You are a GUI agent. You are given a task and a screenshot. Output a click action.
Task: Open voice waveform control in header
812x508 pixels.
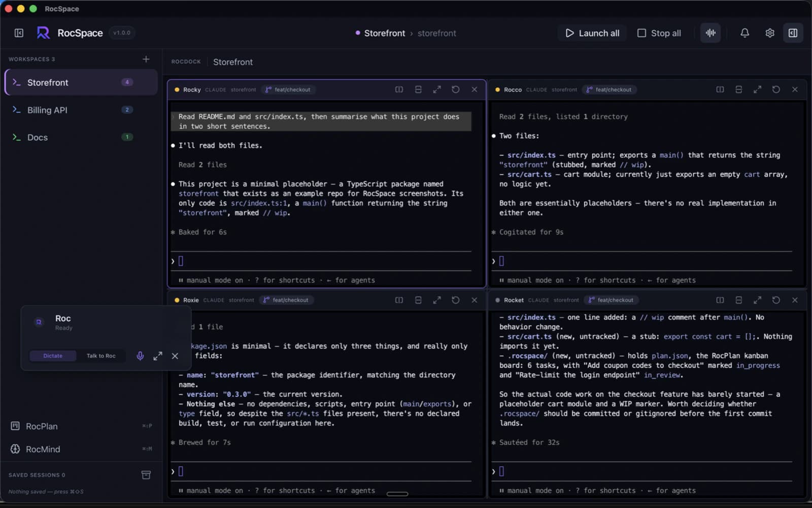click(710, 33)
